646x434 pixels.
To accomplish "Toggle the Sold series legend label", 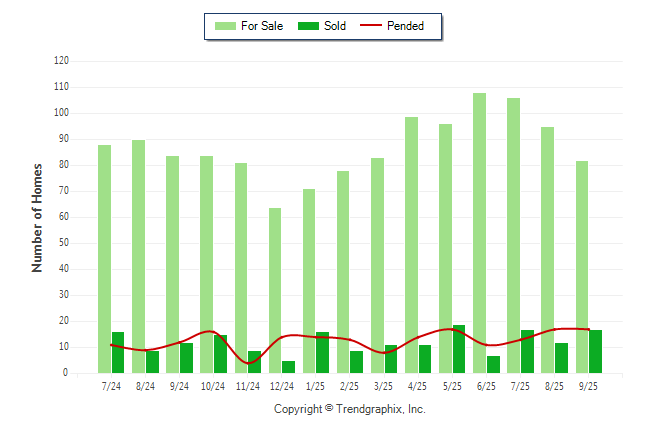I will (335, 26).
